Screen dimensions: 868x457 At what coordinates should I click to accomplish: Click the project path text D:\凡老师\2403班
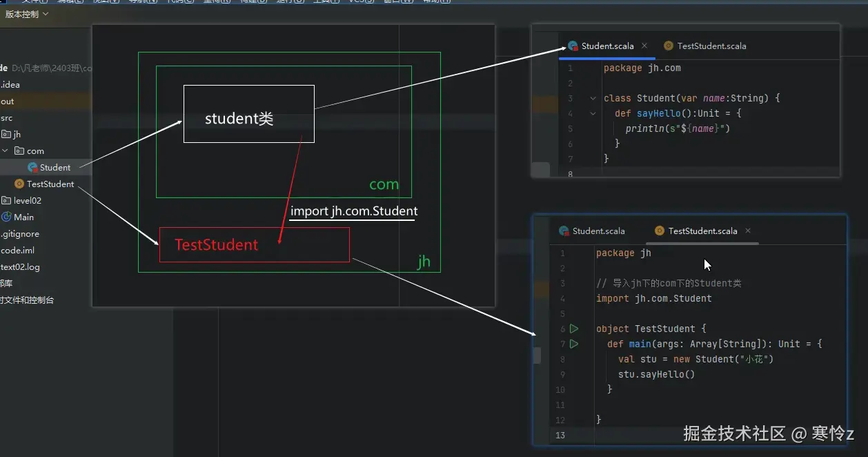pos(52,68)
